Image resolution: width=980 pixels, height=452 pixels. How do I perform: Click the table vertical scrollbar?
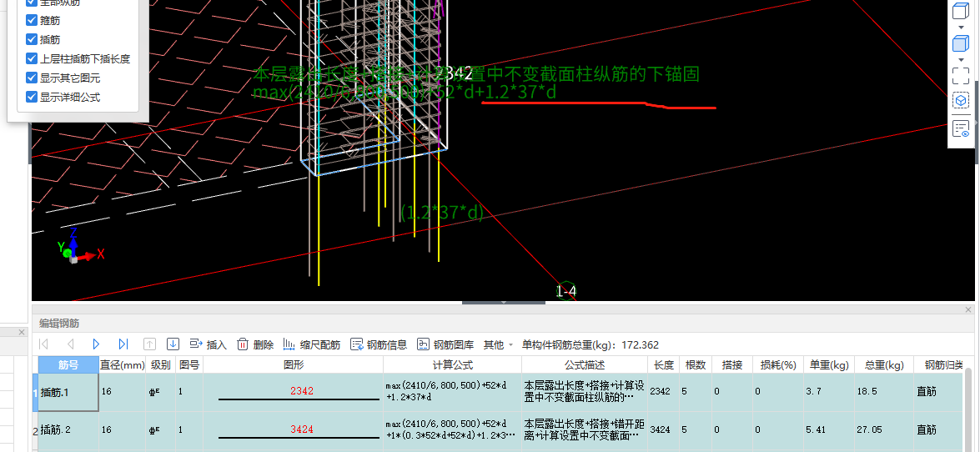point(969,409)
